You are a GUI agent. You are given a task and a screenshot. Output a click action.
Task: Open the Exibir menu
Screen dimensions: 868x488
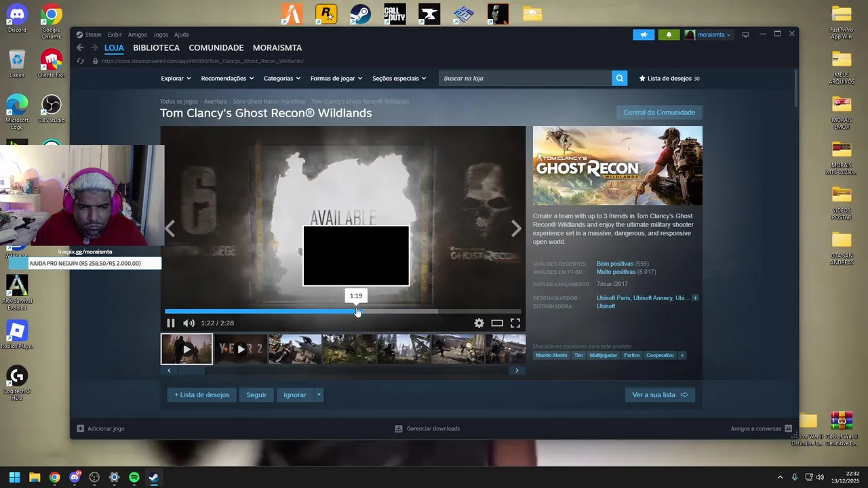click(115, 35)
